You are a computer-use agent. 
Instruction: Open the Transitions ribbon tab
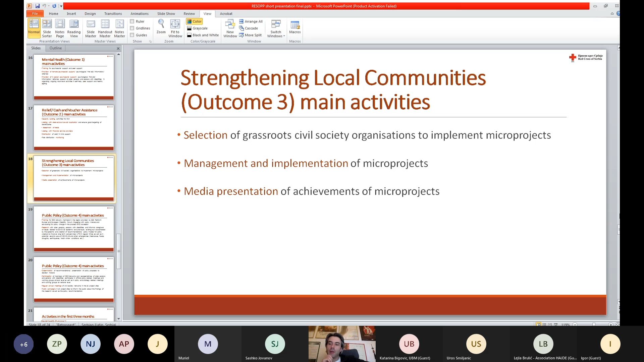pyautogui.click(x=113, y=14)
